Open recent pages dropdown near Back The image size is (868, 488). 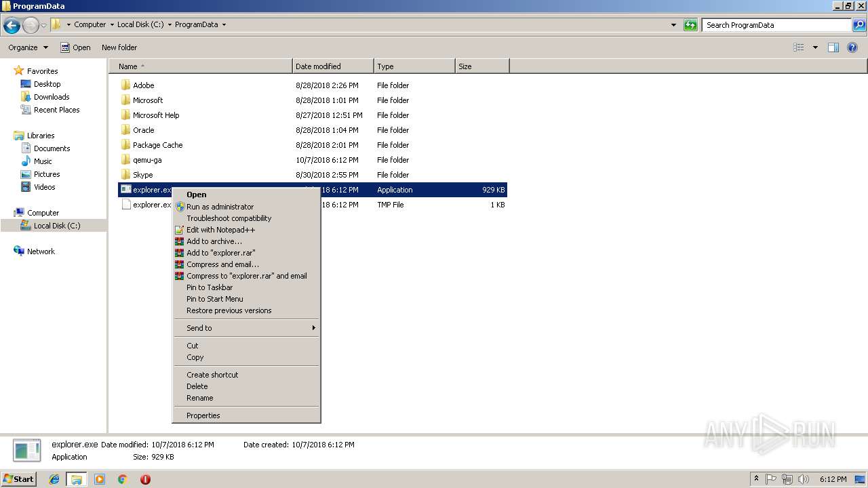44,25
